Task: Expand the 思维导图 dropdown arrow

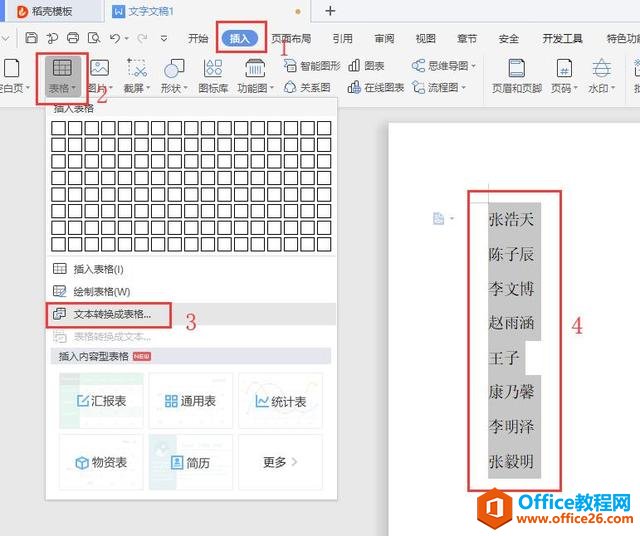Action: [x=473, y=66]
